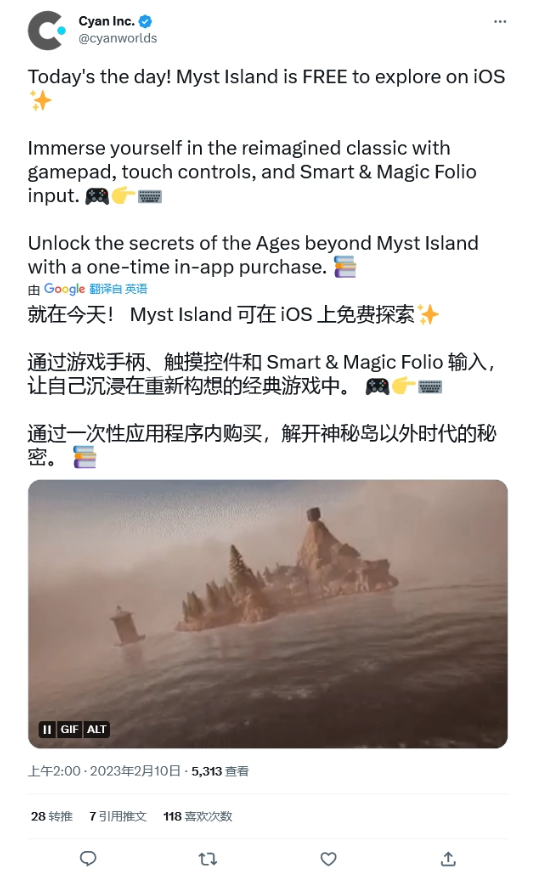View the 28 retweets list
The width and height of the screenshot is (543, 879).
[52, 816]
